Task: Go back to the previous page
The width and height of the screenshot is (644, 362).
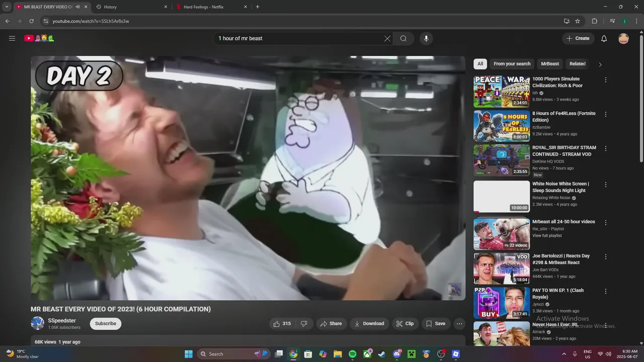Action: click(7, 21)
